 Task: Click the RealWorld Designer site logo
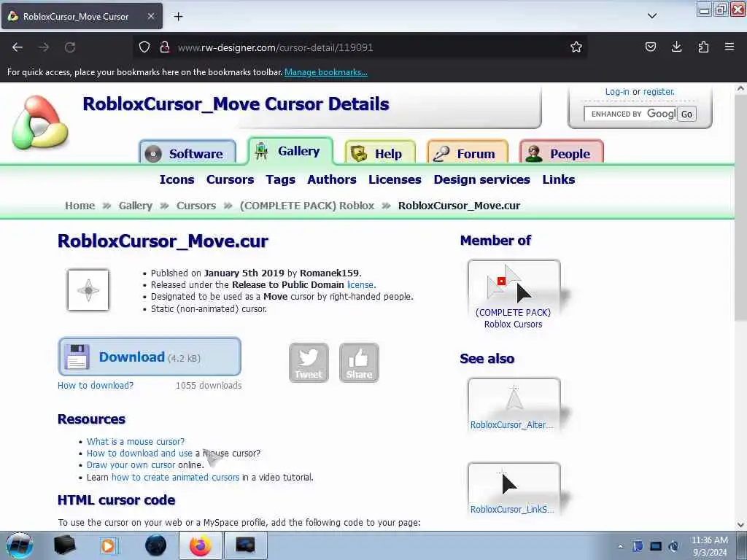coord(40,122)
